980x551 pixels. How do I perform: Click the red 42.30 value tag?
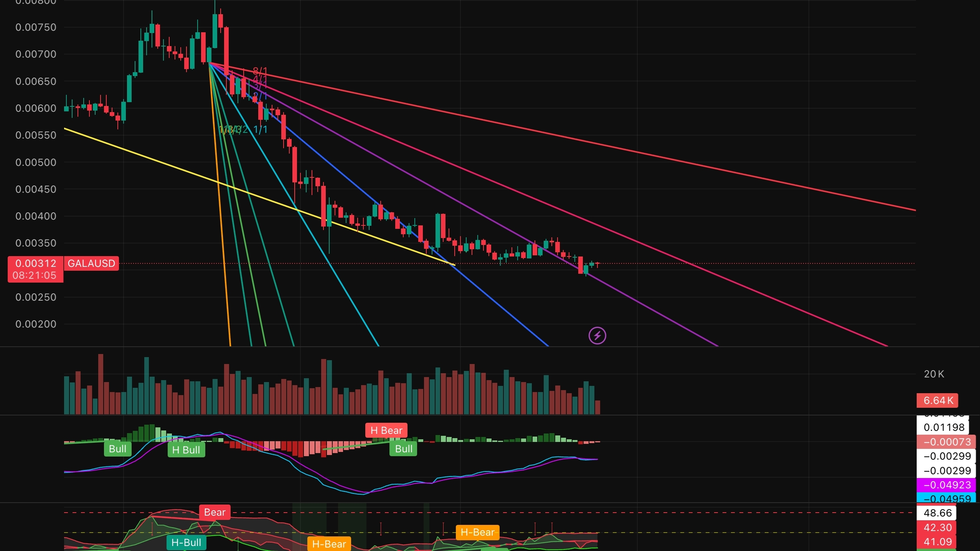937,528
